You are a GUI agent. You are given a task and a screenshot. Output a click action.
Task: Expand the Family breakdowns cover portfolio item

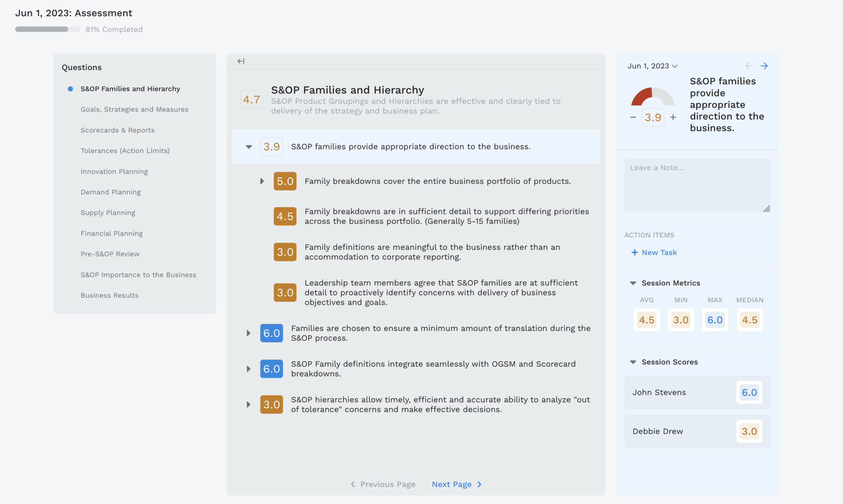coord(262,181)
